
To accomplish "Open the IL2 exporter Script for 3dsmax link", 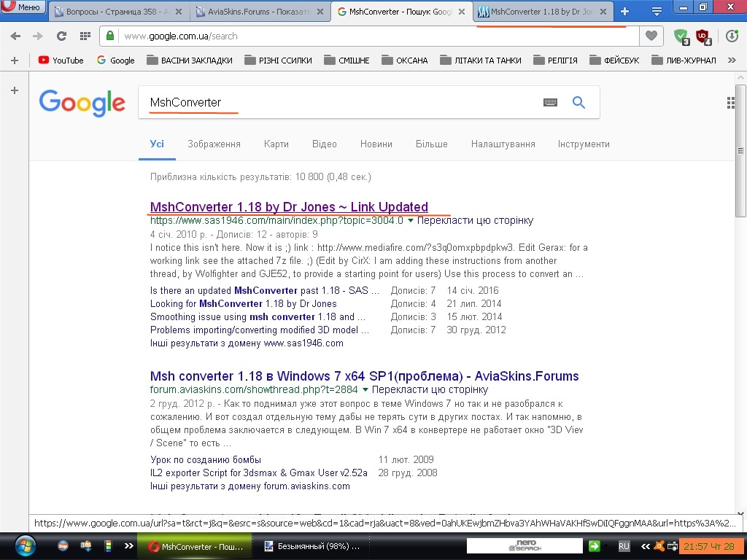I will point(259,472).
